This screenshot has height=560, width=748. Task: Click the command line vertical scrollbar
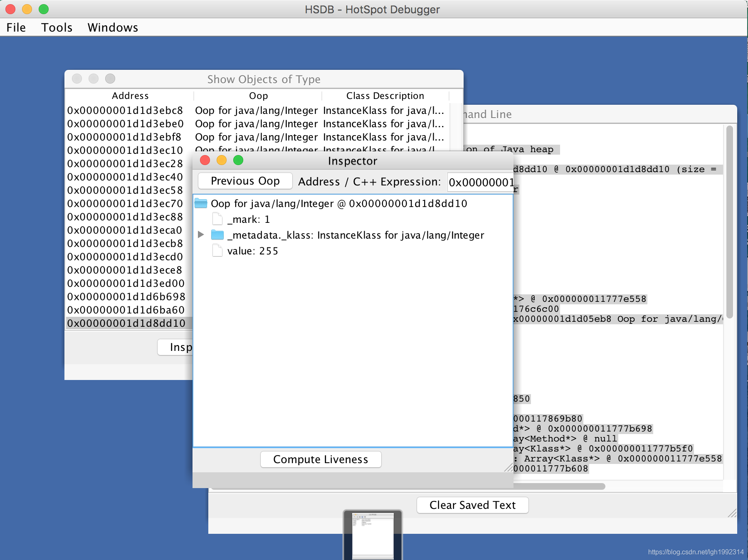pos(729,222)
